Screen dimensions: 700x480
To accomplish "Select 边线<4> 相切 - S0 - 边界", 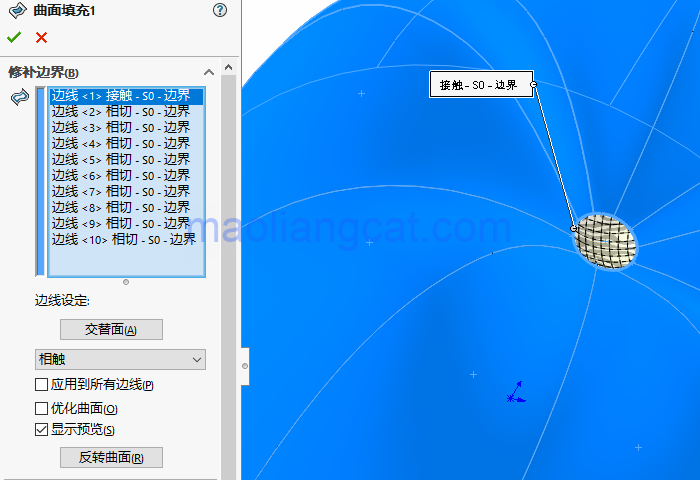I will coord(126,144).
